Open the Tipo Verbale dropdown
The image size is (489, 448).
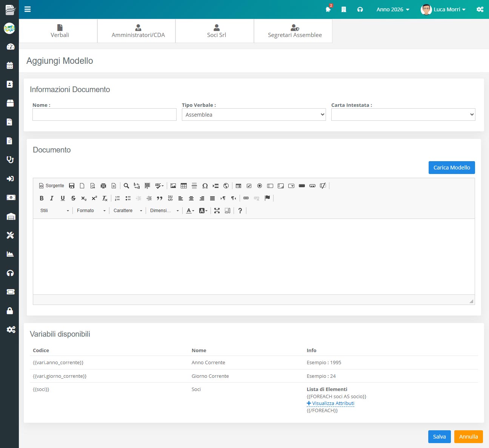(254, 115)
